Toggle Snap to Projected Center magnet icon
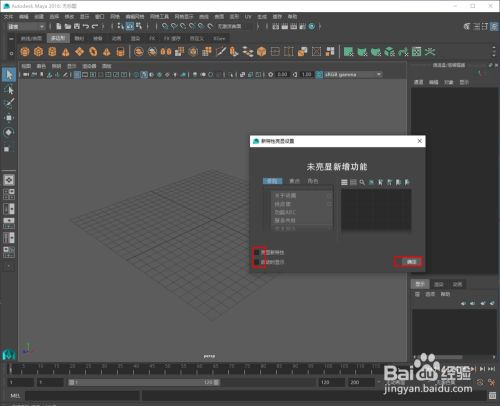 (x=192, y=26)
